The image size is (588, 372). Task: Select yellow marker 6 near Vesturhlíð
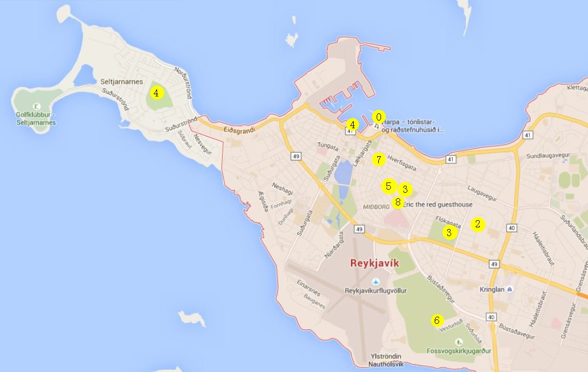pyautogui.click(x=436, y=321)
